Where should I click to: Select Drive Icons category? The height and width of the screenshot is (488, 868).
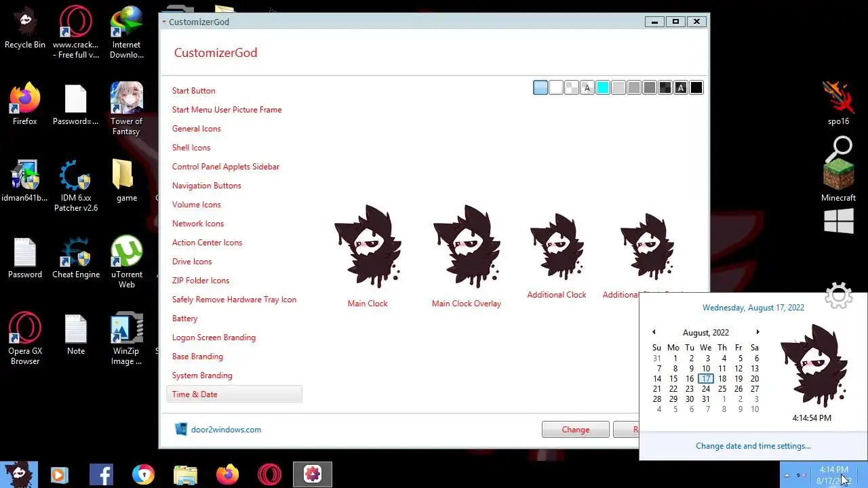click(x=192, y=262)
